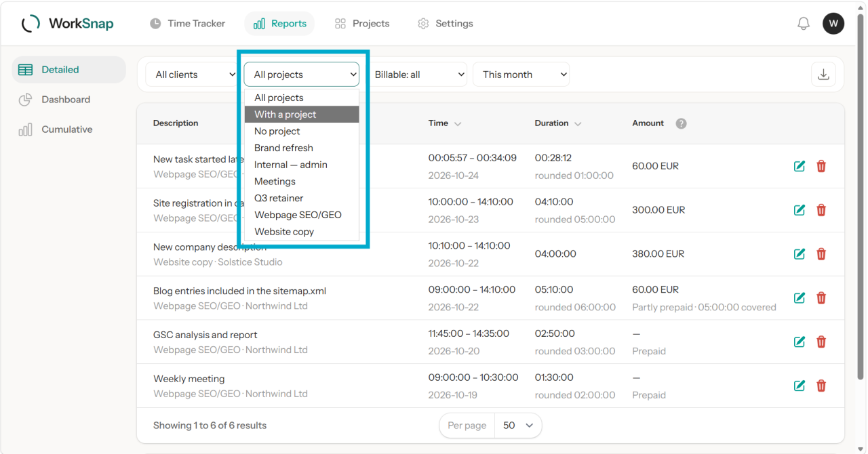868x454 pixels.
Task: Edit the New task started late entry
Action: coord(800,166)
